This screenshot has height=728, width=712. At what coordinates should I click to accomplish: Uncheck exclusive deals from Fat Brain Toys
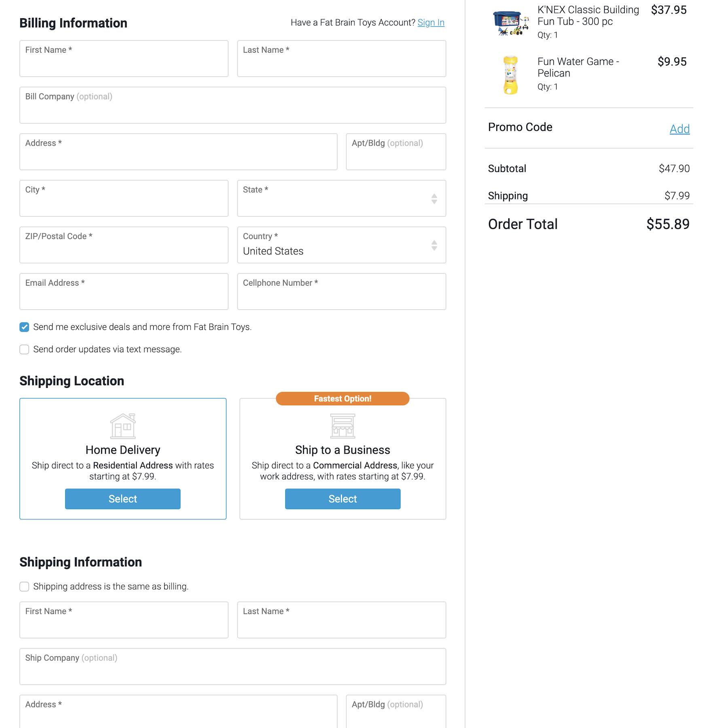[x=24, y=327]
